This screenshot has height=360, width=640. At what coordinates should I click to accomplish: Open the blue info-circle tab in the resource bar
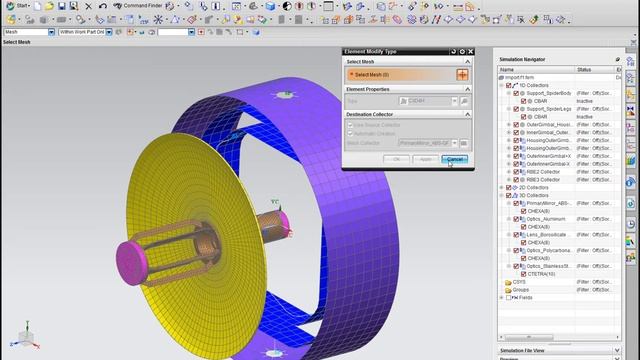(631, 182)
